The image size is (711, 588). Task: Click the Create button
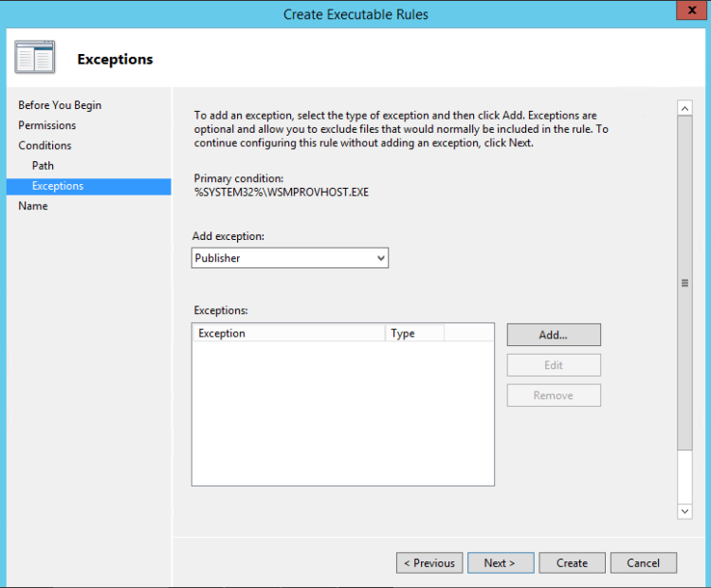click(x=572, y=562)
